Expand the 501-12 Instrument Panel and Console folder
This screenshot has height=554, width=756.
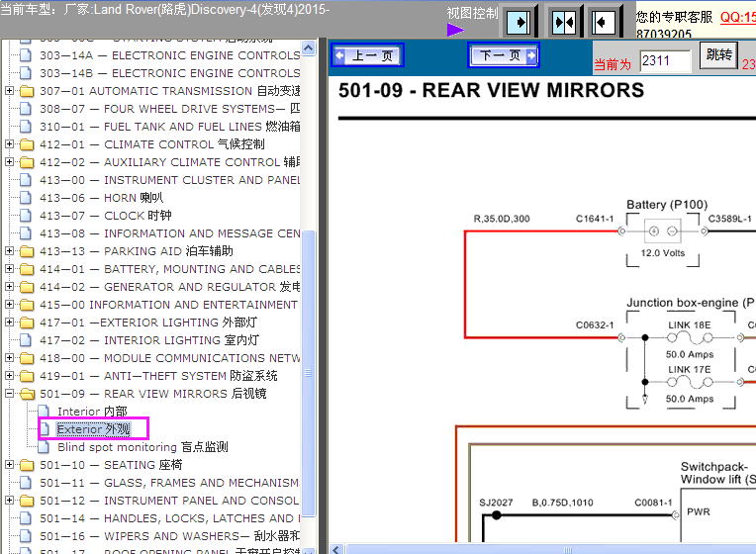[x=9, y=501]
